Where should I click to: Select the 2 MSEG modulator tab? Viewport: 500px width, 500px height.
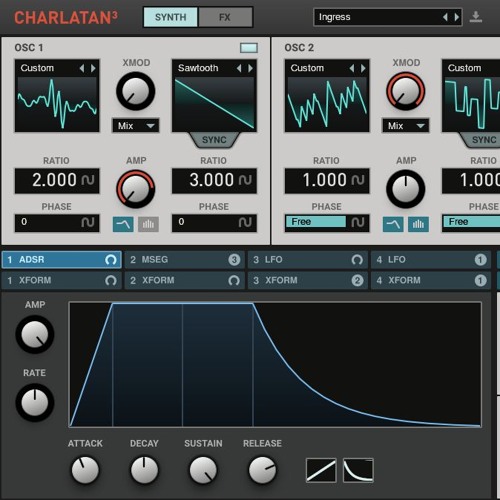pos(185,260)
